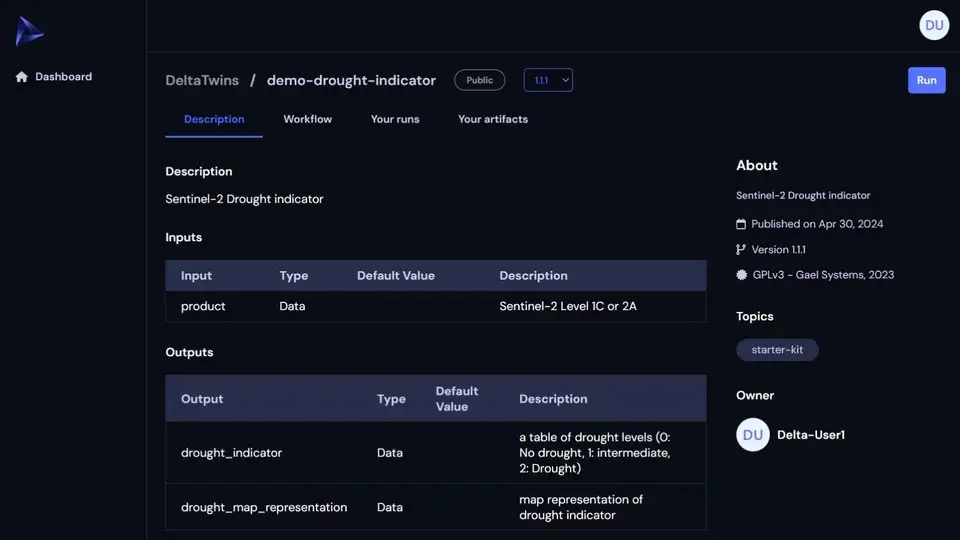Open Dashboard from the sidebar
Viewport: 960px width, 540px height.
tap(63, 77)
